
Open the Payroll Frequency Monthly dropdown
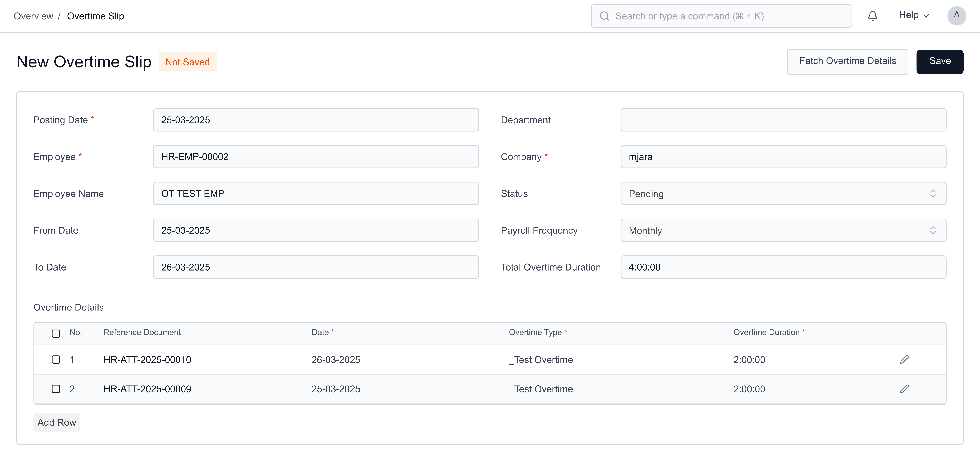coord(783,230)
